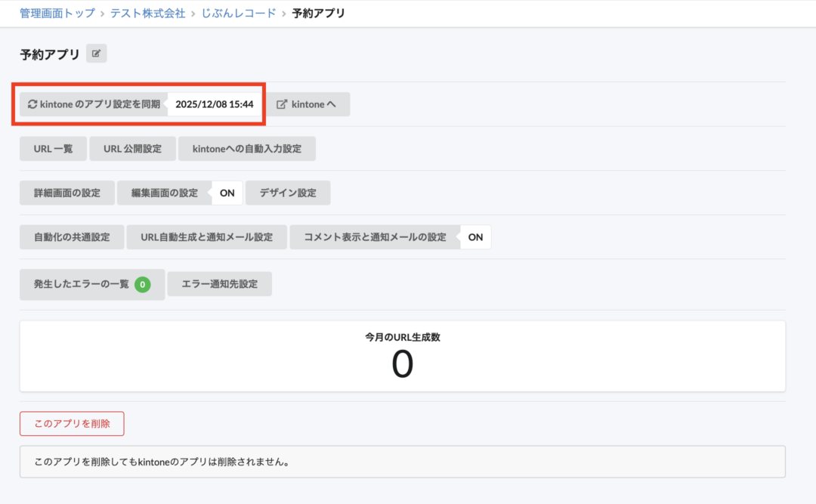Open the URL 一覧 list
Viewport: 816px width, 504px height.
point(53,148)
